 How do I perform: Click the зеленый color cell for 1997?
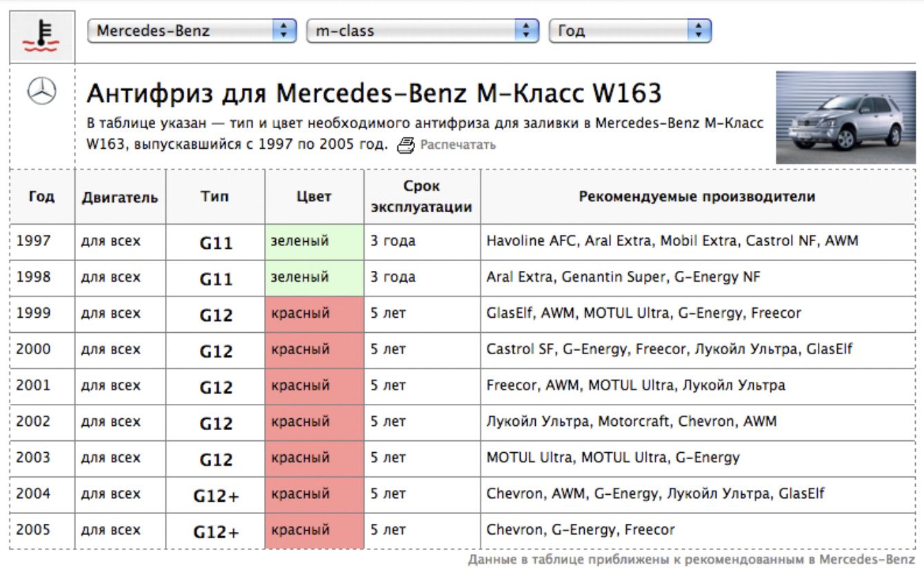(314, 242)
